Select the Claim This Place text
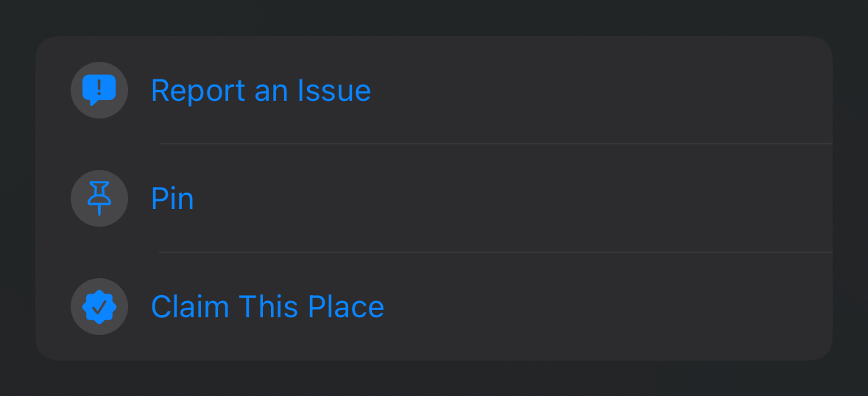This screenshot has width=868, height=396. 267,306
